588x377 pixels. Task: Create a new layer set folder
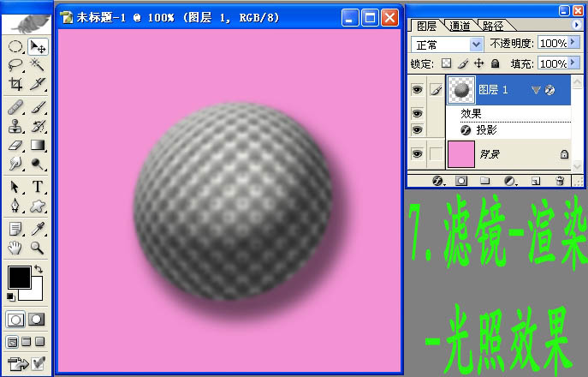point(485,181)
